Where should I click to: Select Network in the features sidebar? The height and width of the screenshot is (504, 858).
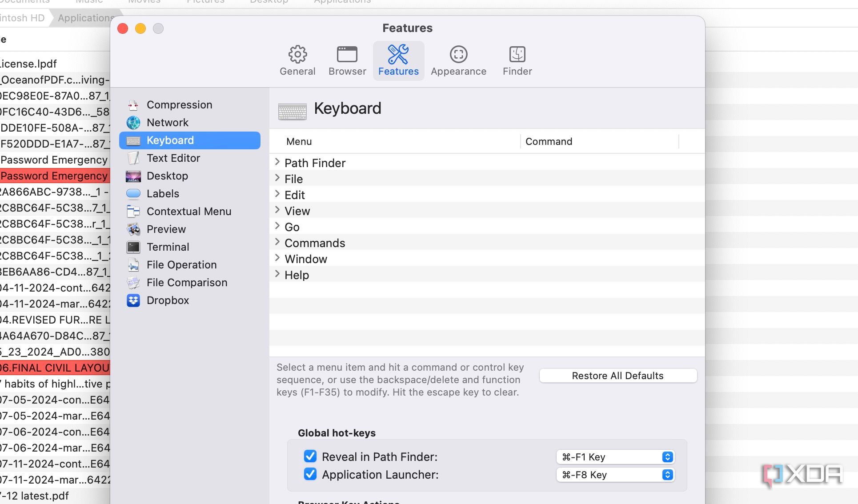(x=190, y=123)
